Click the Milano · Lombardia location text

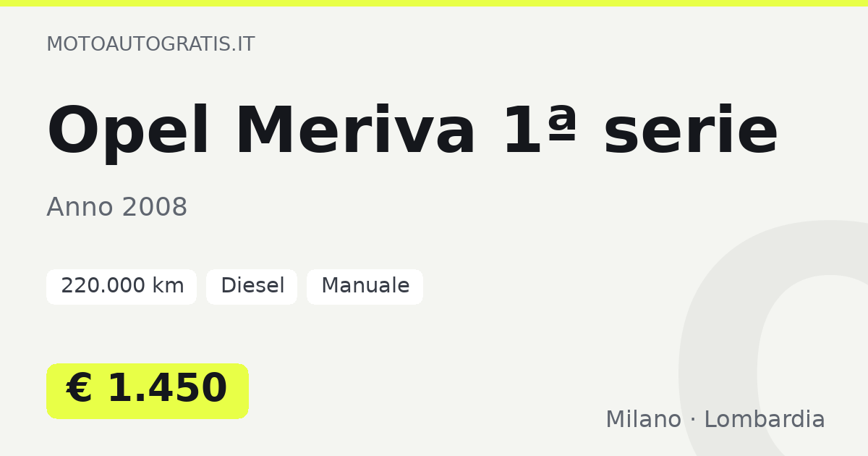click(715, 420)
